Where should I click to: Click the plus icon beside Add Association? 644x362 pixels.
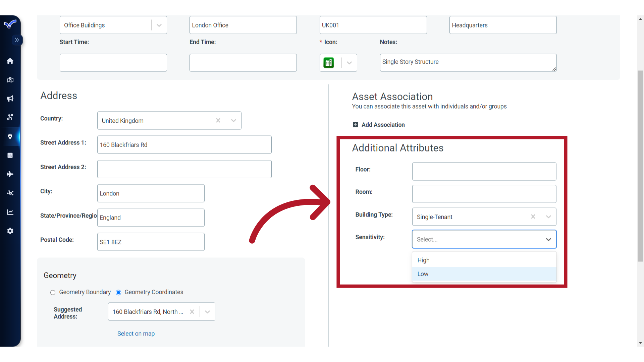click(355, 125)
